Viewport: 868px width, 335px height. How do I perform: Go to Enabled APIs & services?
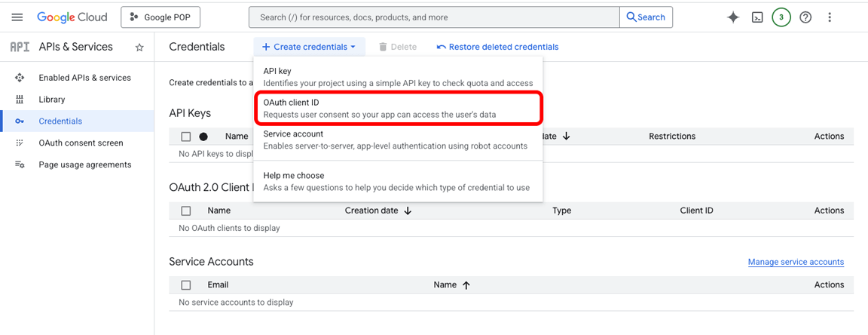point(84,78)
